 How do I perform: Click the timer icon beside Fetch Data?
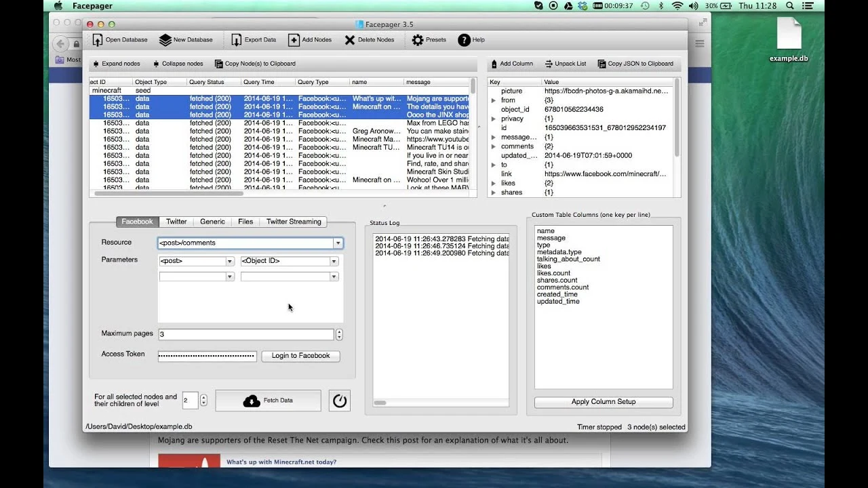pos(340,401)
